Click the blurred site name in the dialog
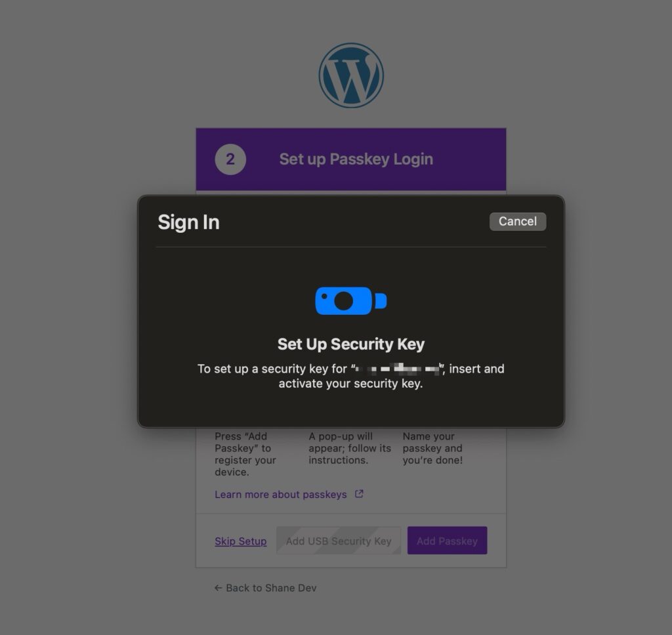The width and height of the screenshot is (672, 635). tap(398, 369)
